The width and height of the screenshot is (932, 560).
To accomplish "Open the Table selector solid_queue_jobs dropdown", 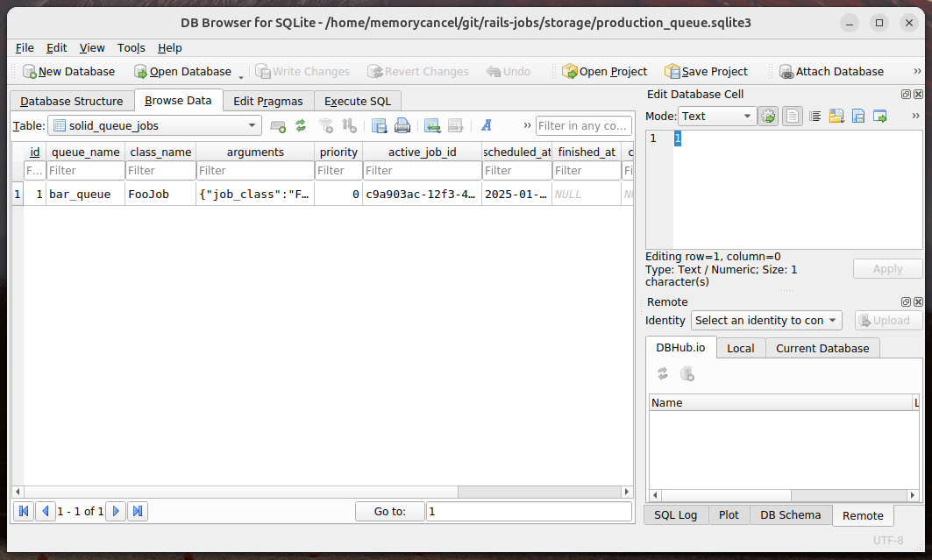I will tap(154, 126).
